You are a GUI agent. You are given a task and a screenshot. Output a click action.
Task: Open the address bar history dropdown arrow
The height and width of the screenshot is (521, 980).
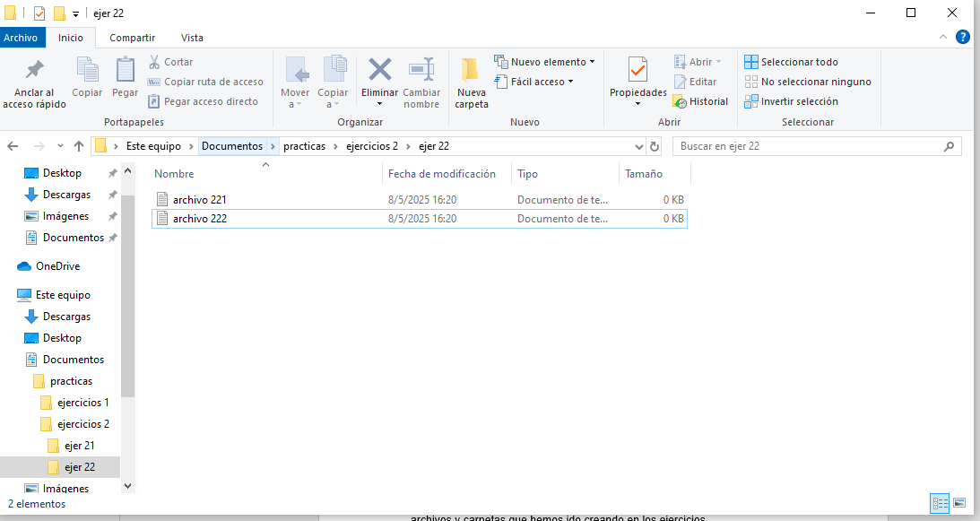pyautogui.click(x=638, y=146)
